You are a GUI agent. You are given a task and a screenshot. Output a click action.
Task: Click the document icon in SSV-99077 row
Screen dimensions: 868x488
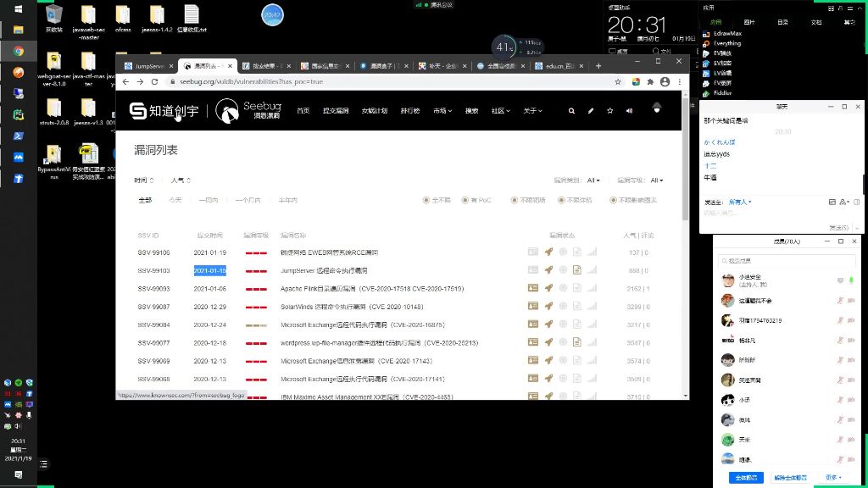(576, 342)
